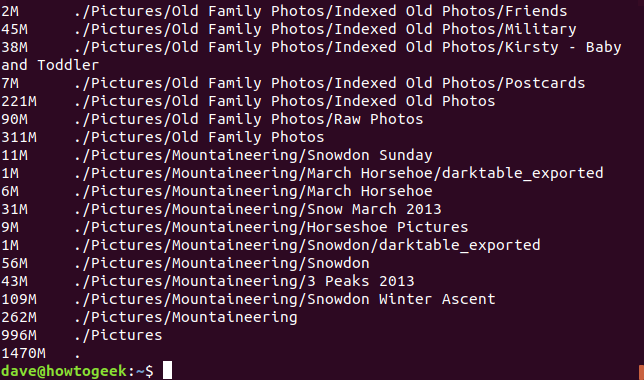Click the terminal cursor block at the prompt
This screenshot has height=380, width=644.
(167, 371)
